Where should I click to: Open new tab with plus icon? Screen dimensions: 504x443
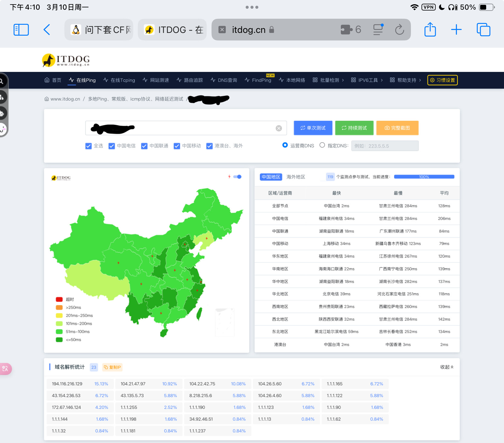coord(456,30)
